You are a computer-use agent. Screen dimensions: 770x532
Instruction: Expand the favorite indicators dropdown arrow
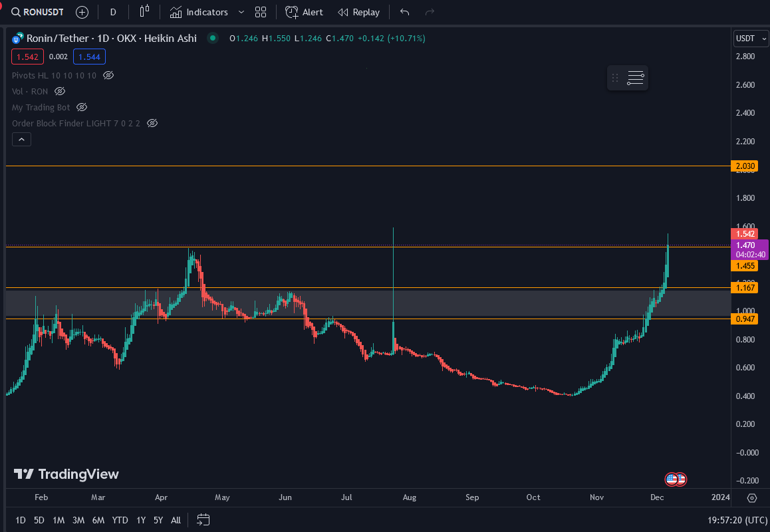coord(241,12)
